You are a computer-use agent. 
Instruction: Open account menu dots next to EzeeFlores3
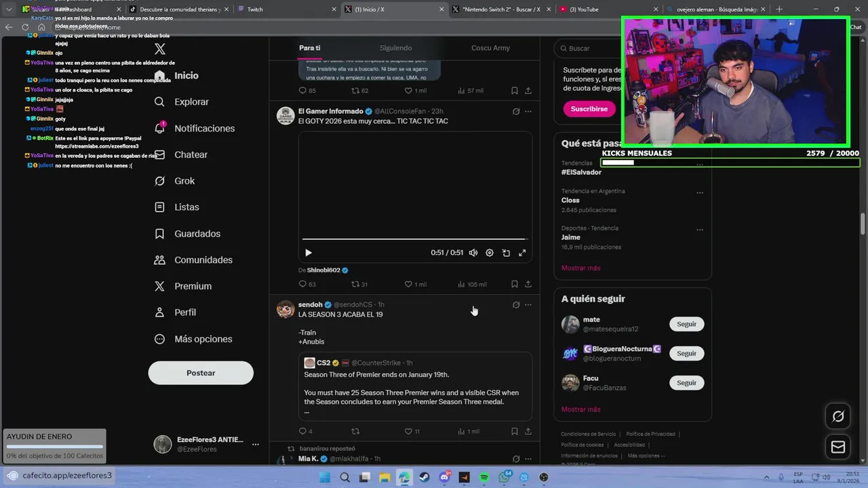[x=256, y=445]
